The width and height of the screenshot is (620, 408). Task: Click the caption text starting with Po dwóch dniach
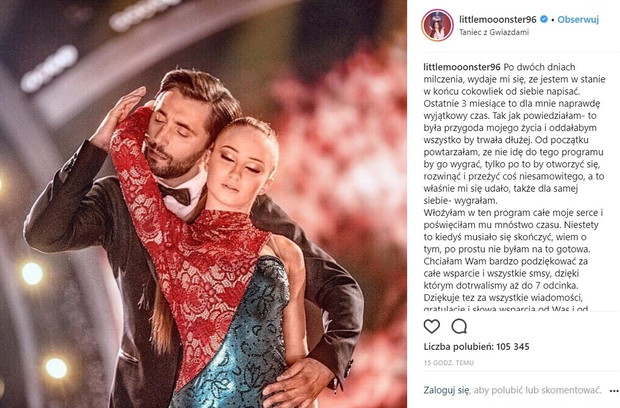pos(514,134)
